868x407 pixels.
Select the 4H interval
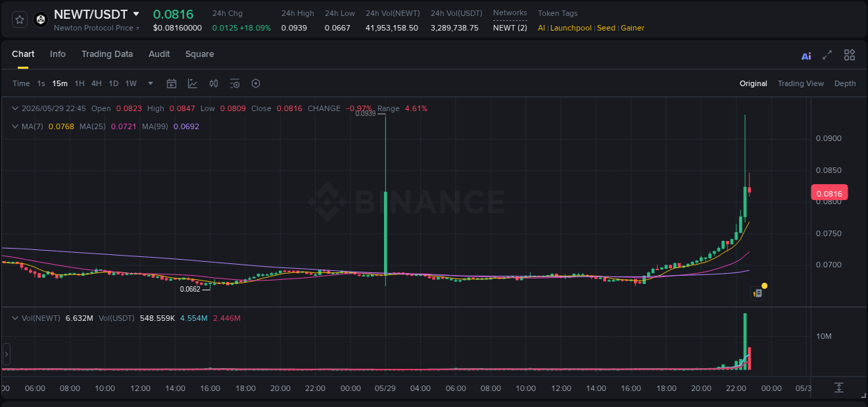click(96, 83)
